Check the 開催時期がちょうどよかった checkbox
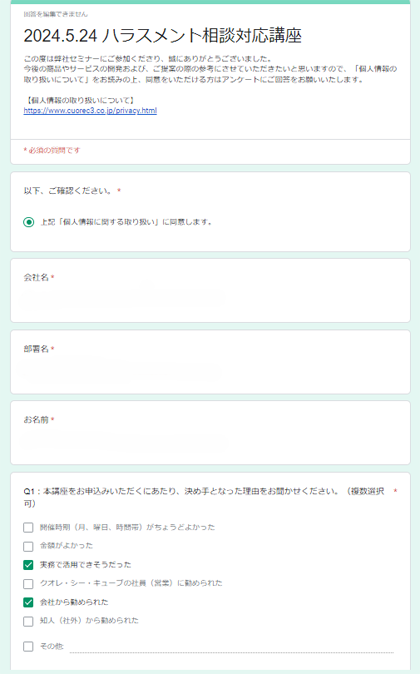This screenshot has height=674, width=420. [x=28, y=527]
